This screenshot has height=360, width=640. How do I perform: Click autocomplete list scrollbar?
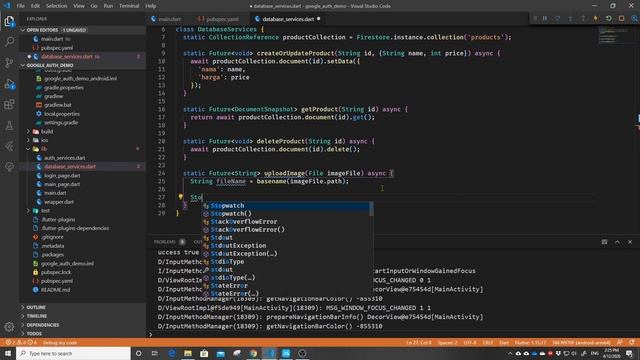[x=371, y=209]
